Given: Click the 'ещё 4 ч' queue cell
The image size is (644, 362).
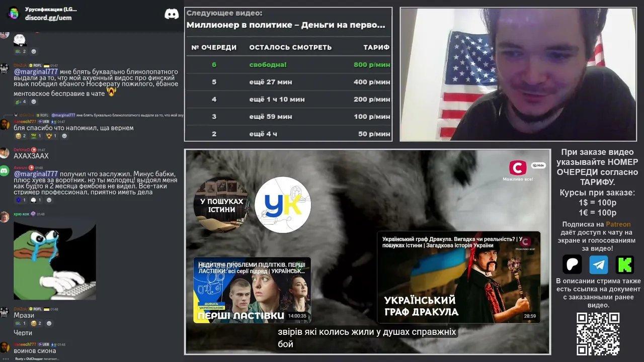Looking at the screenshot, I should click(x=263, y=134).
